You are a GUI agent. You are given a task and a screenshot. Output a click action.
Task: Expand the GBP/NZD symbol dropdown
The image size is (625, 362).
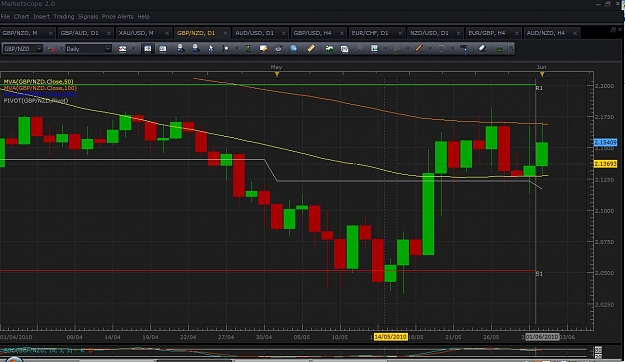pyautogui.click(x=39, y=49)
